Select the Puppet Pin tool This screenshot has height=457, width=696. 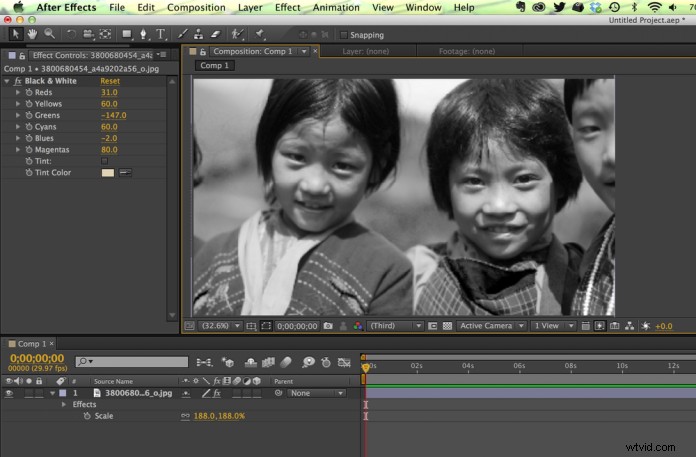click(260, 34)
